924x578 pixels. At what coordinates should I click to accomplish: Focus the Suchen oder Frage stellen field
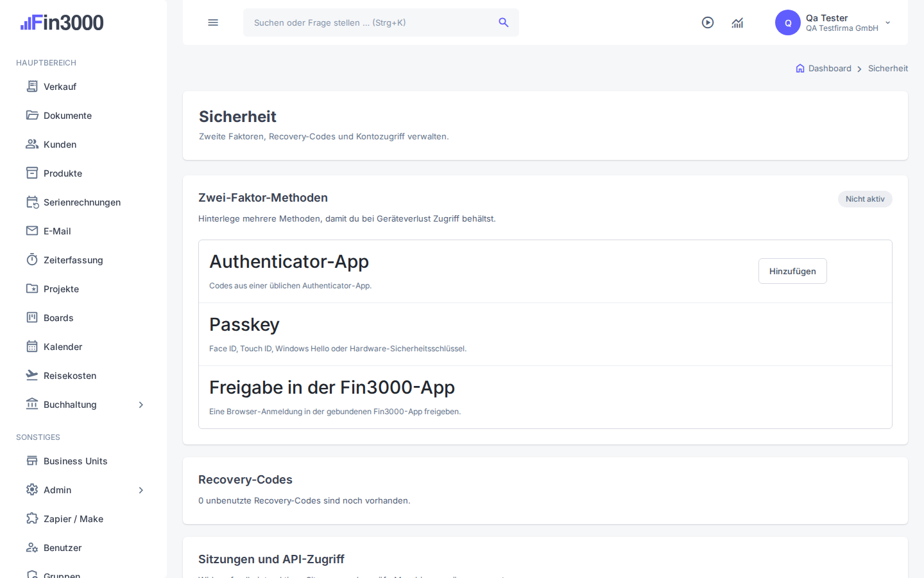pos(381,22)
